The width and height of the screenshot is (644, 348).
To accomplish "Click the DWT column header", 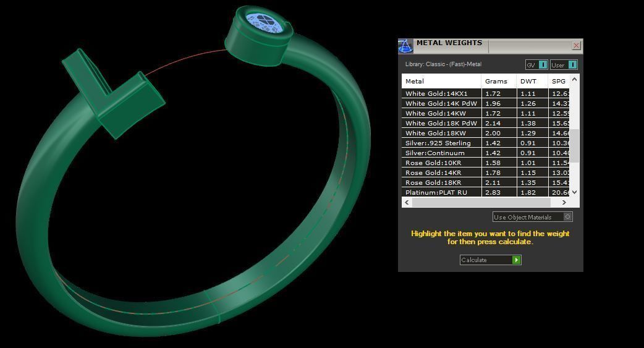I will [532, 82].
